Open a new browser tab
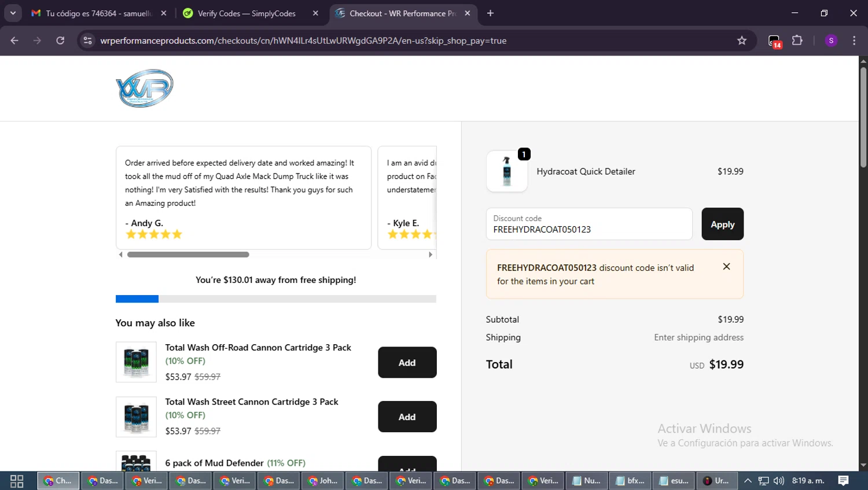 [x=490, y=13]
